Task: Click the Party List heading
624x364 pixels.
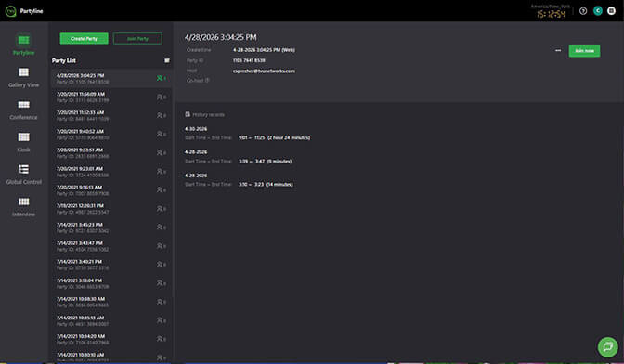Action: tap(64, 60)
